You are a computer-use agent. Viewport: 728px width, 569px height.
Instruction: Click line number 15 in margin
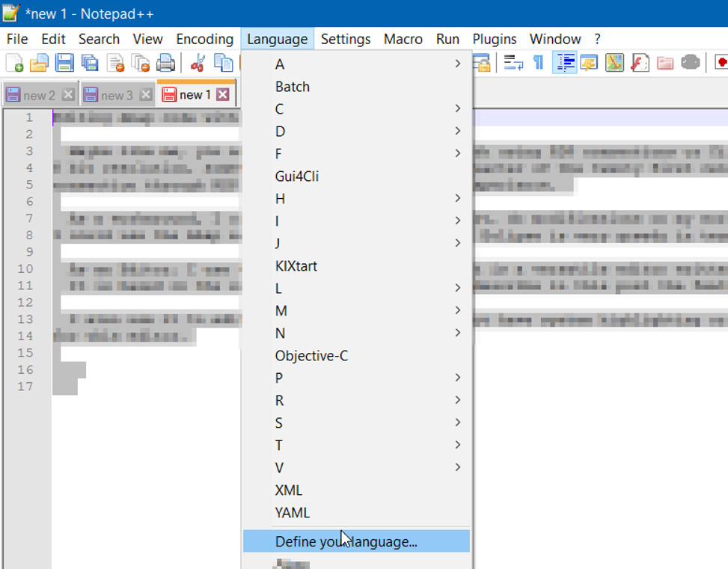[25, 353]
